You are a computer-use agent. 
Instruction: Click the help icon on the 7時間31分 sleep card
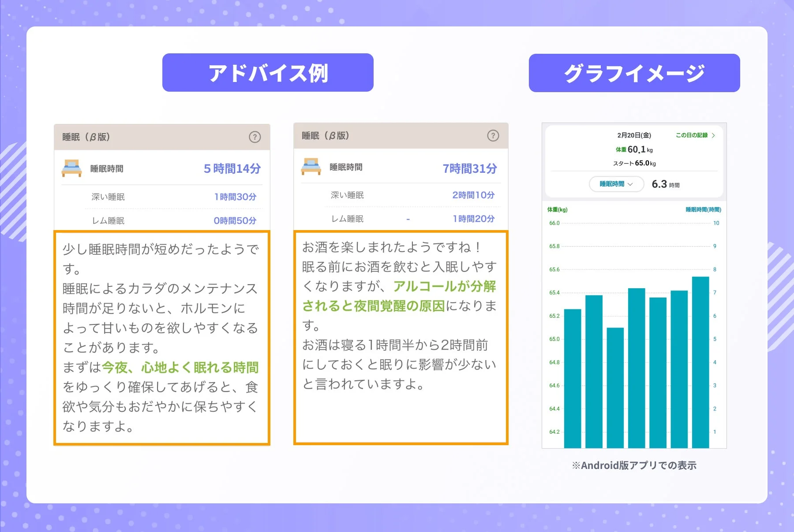tap(494, 136)
